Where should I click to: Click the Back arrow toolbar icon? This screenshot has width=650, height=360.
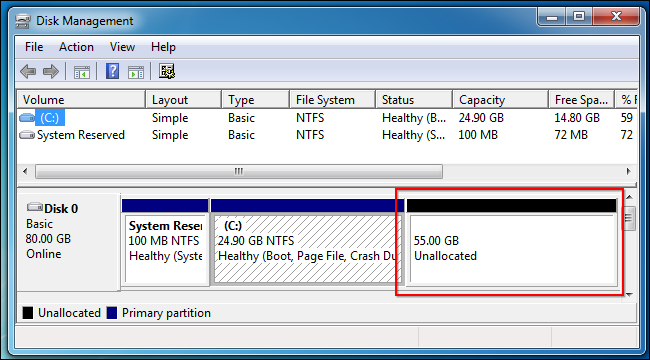pyautogui.click(x=28, y=71)
